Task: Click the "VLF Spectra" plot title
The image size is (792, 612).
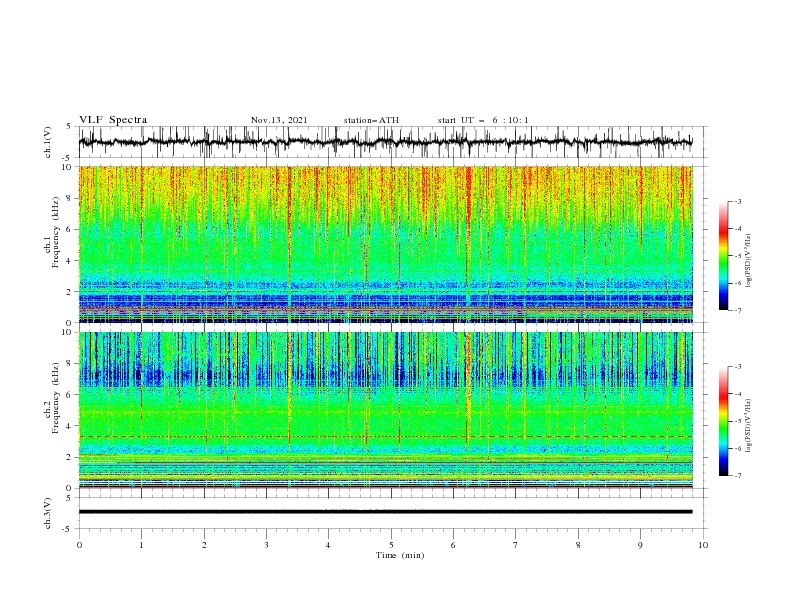Action: 113,120
